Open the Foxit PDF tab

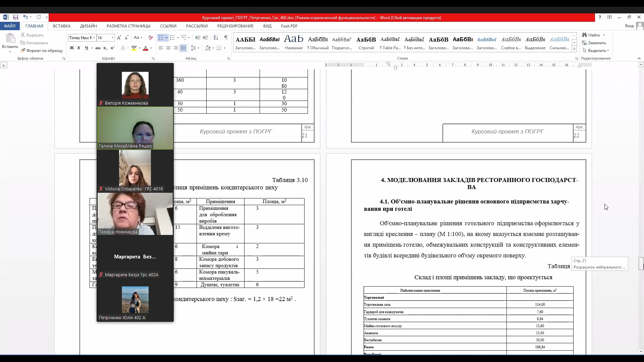coord(289,26)
